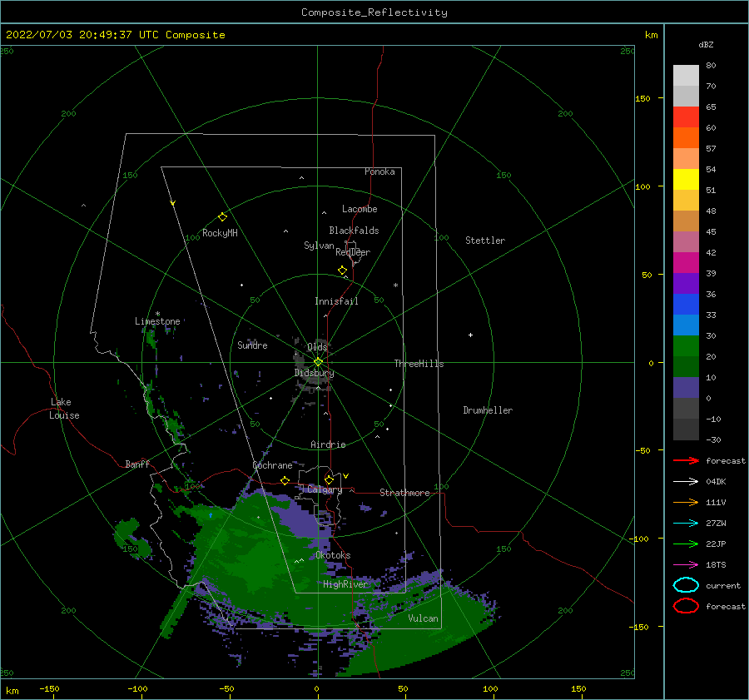Click the Strathmore label

point(404,493)
